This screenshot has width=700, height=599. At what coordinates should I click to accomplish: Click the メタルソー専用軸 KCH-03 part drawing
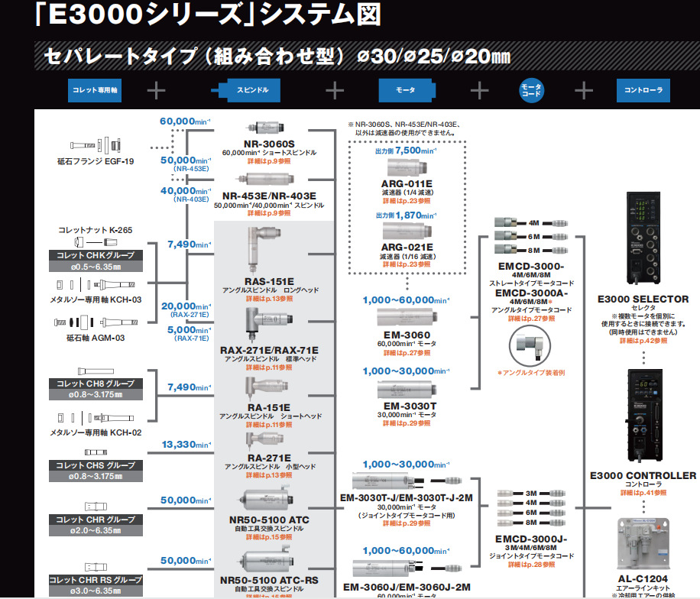click(96, 285)
